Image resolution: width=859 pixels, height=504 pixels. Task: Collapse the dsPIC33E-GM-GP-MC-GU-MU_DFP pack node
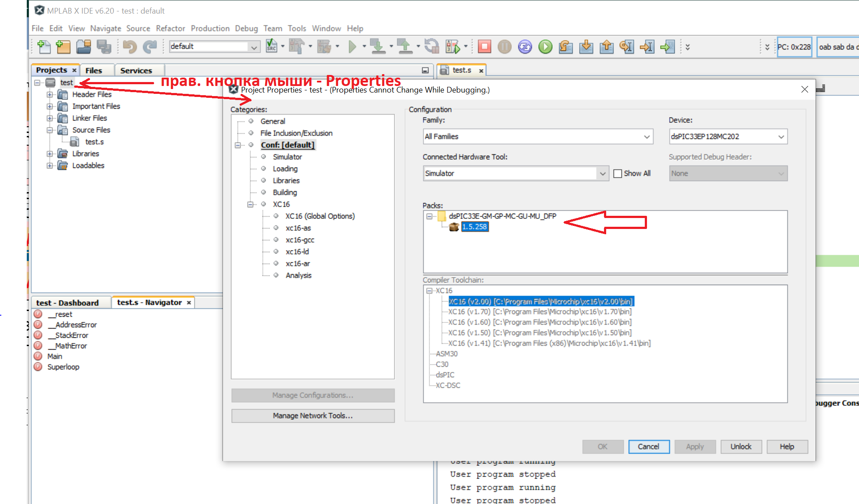pyautogui.click(x=429, y=216)
